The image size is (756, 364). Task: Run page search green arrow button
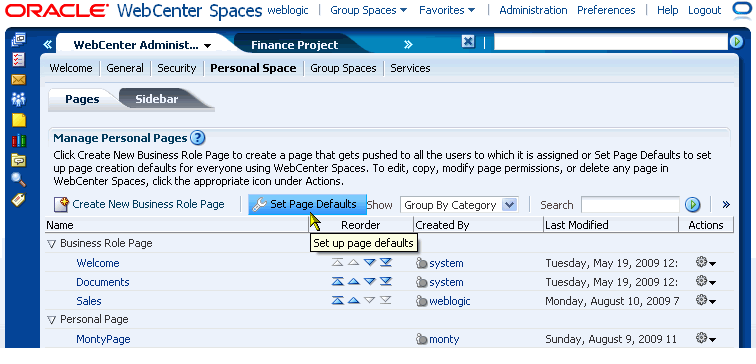[x=692, y=205]
